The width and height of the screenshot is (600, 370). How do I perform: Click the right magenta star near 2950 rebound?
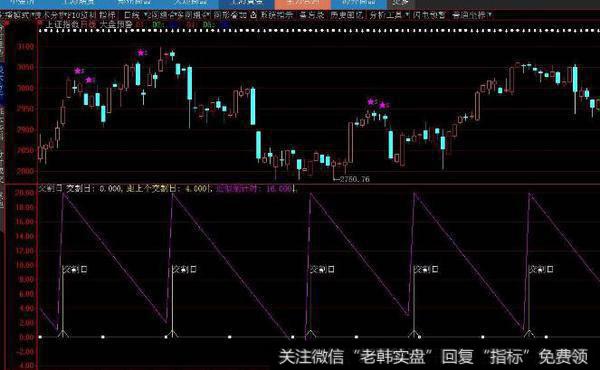point(382,105)
